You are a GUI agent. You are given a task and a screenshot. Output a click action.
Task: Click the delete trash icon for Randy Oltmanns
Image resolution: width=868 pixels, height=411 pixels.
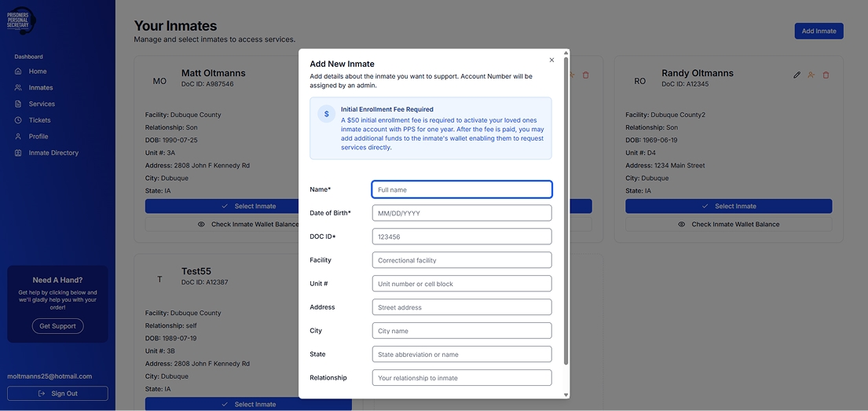coord(826,75)
